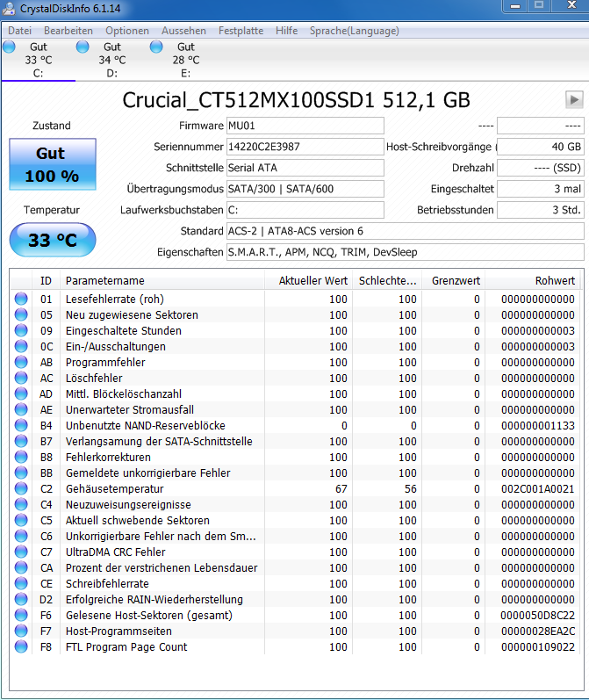Click status icon of Fehlerkorrekturen row

coord(21,457)
